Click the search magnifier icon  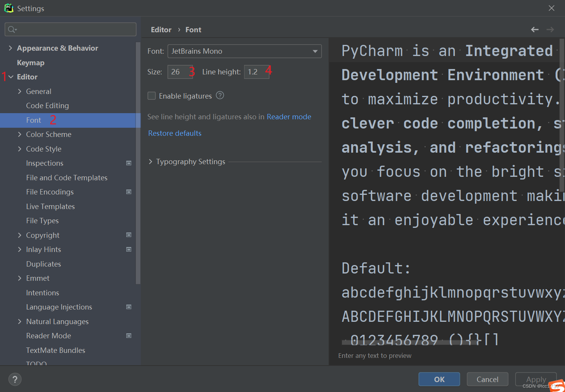click(x=12, y=30)
